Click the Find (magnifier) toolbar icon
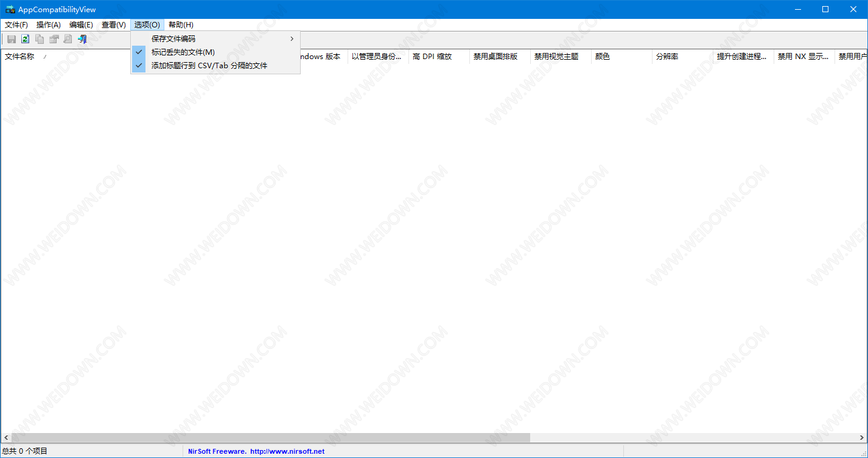The image size is (868, 458). pyautogui.click(x=68, y=39)
